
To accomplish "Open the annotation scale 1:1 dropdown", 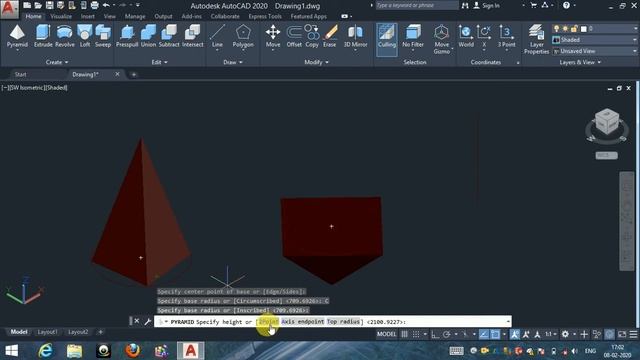I will pyautogui.click(x=551, y=334).
